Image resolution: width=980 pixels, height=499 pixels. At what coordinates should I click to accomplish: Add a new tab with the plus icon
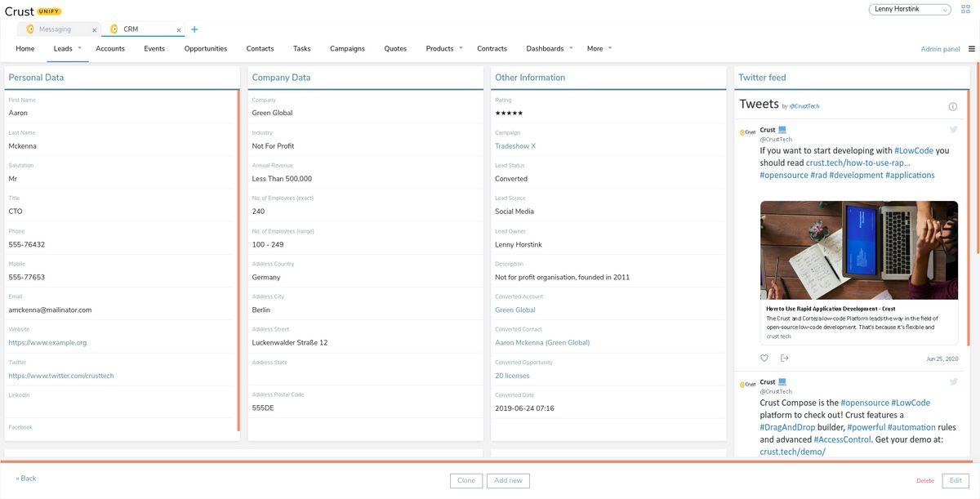[194, 29]
